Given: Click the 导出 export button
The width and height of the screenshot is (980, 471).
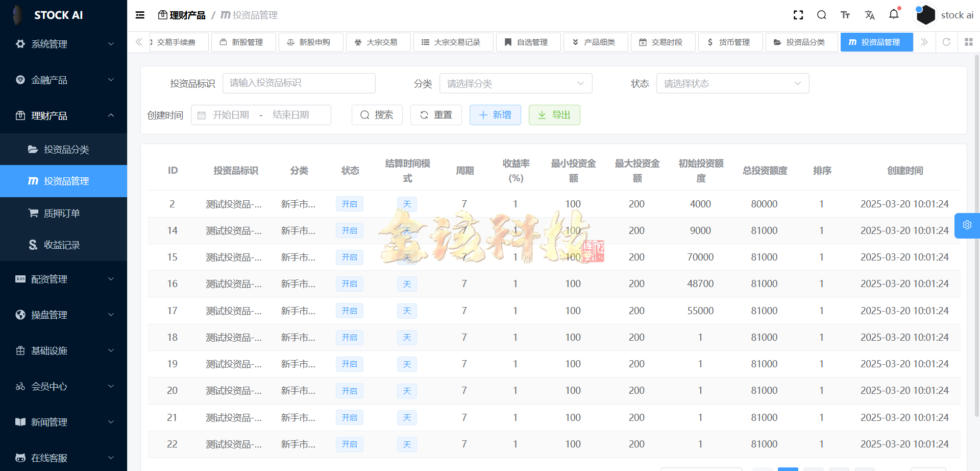Looking at the screenshot, I should [x=554, y=115].
